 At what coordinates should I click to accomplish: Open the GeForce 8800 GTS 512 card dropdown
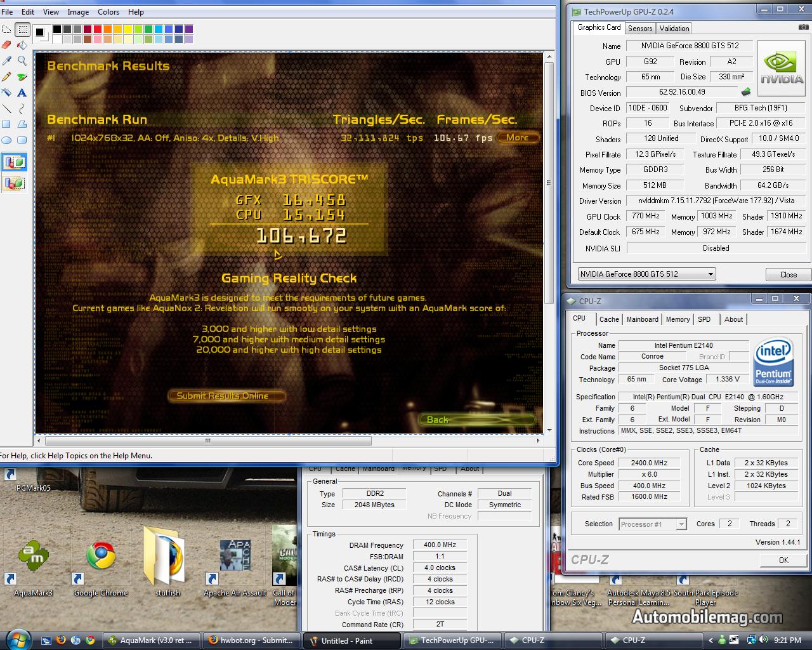646,274
